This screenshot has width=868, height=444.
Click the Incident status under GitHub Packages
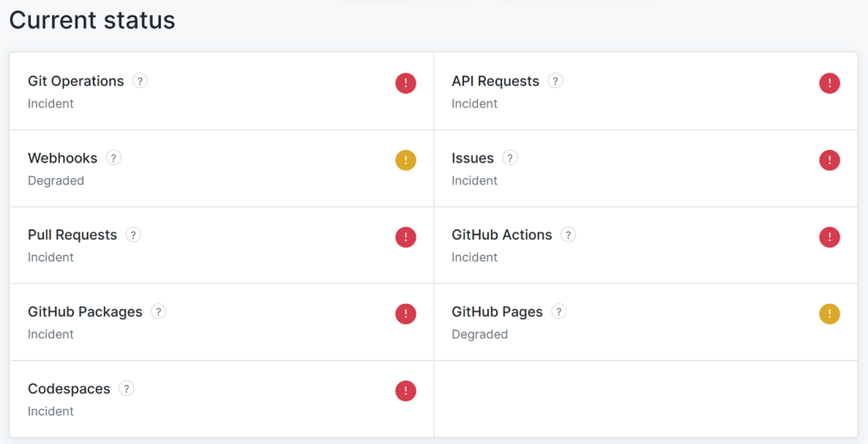[x=50, y=334]
